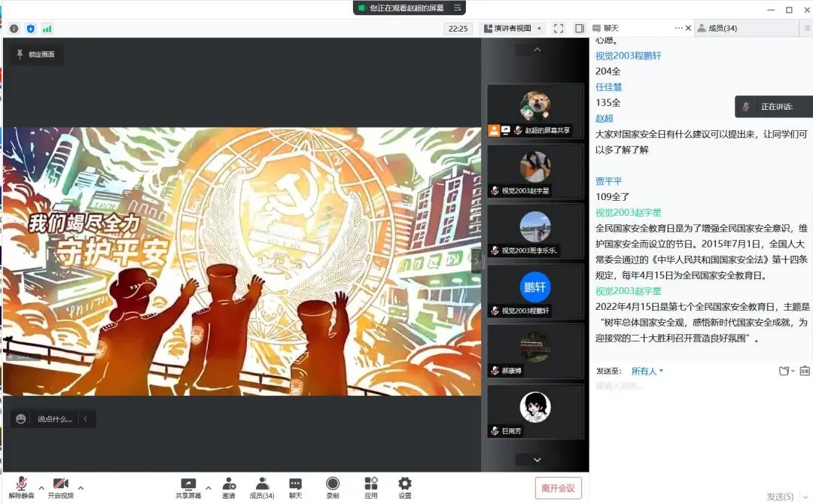Viewport: 813px width, 504px height.
Task: Expand share options arrow beside 共享屏幕
Action: 209,487
